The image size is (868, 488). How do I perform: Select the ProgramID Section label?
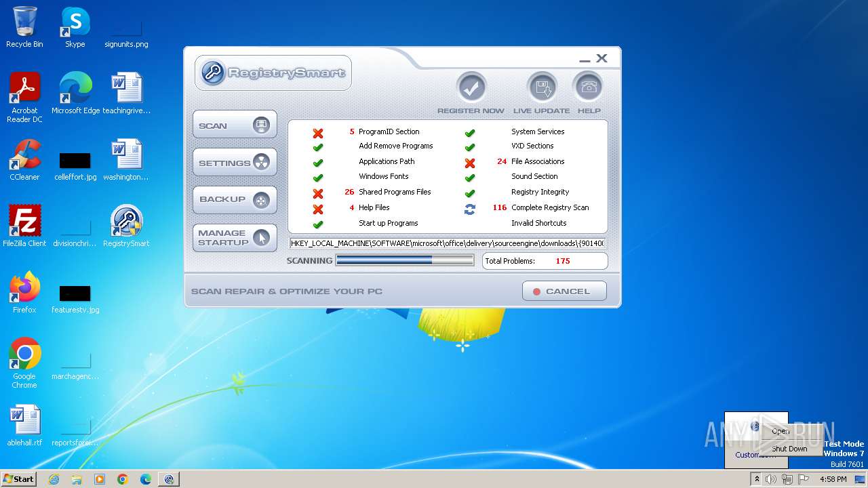point(389,131)
